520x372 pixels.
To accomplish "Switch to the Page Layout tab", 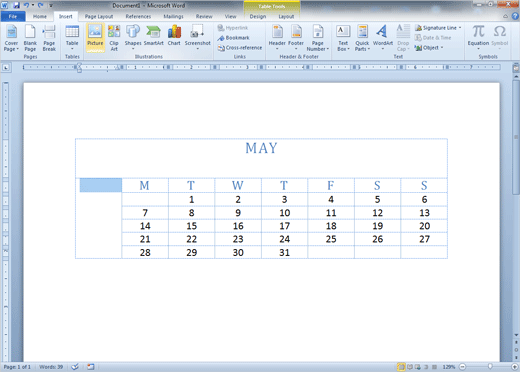I will 99,16.
